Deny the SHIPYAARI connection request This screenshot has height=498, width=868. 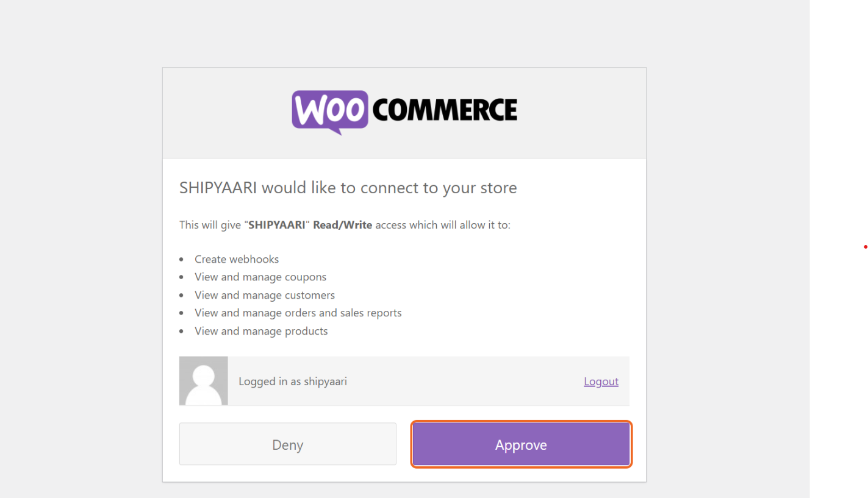point(288,444)
